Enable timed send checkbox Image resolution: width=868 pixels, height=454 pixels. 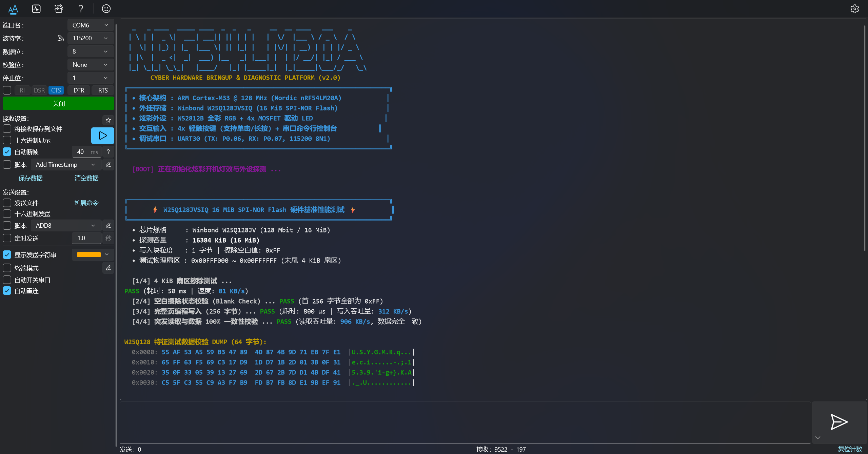[7, 238]
